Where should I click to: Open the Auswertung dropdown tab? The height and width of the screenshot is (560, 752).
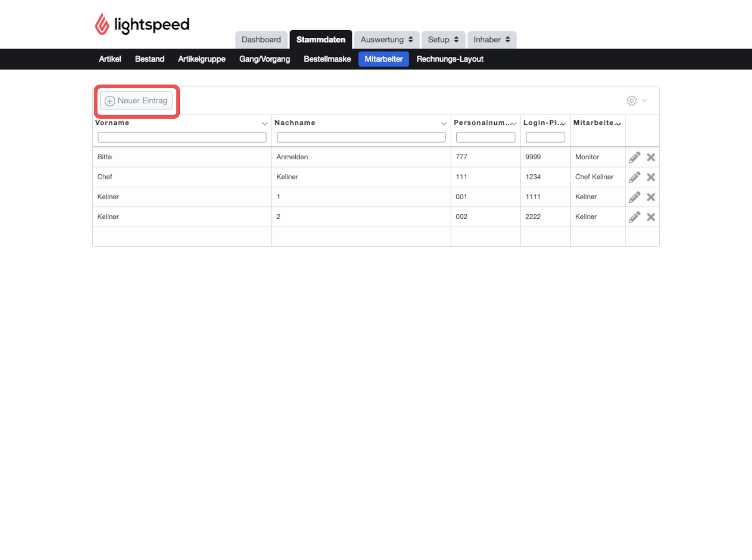point(387,39)
